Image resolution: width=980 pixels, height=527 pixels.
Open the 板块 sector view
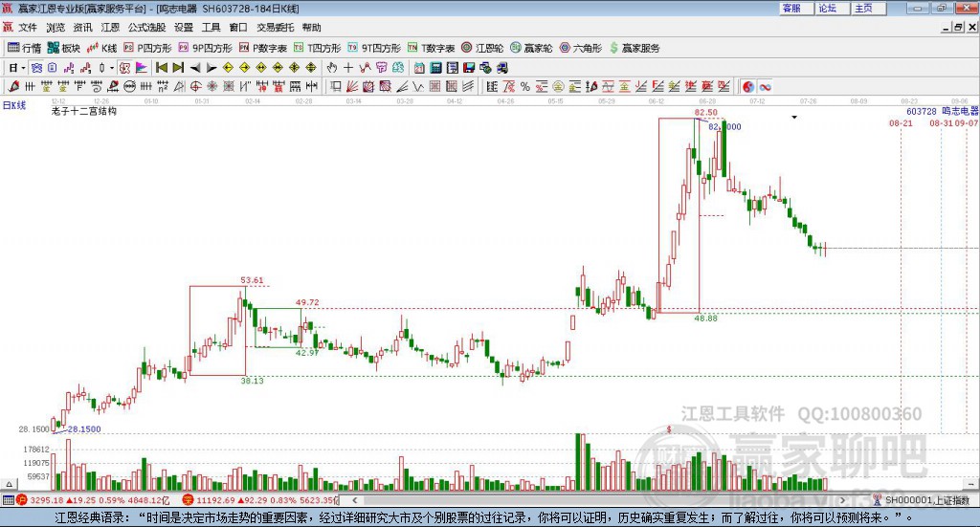[x=64, y=48]
